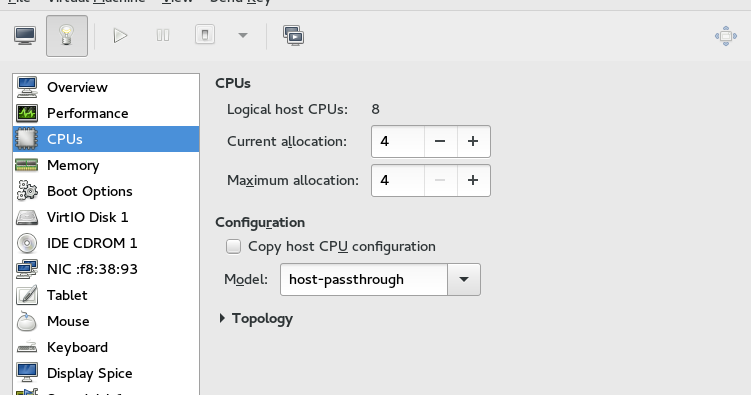
Task: Show the graphical console monitor view
Action: pyautogui.click(x=25, y=36)
